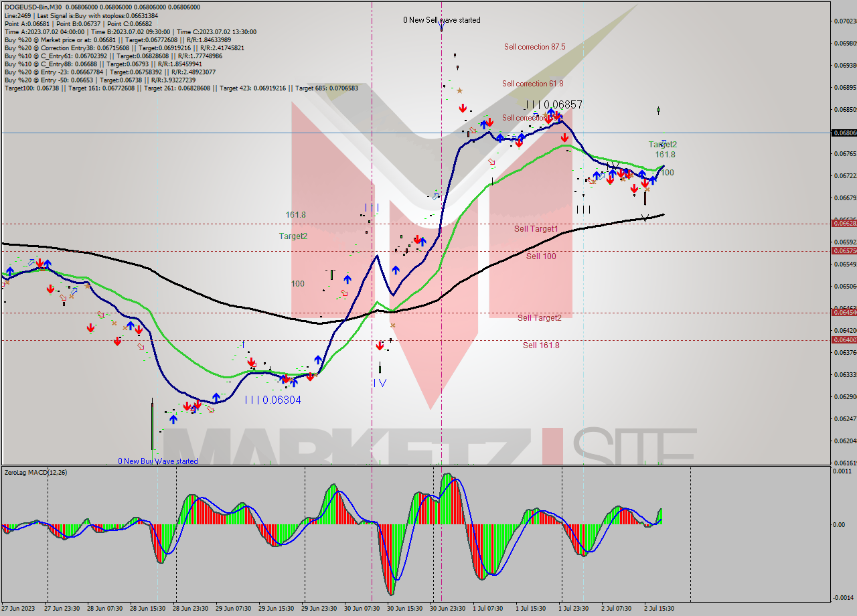The height and width of the screenshot is (616, 857).
Task: Click the '0 New Buy Wave started' label
Action: pos(158,461)
